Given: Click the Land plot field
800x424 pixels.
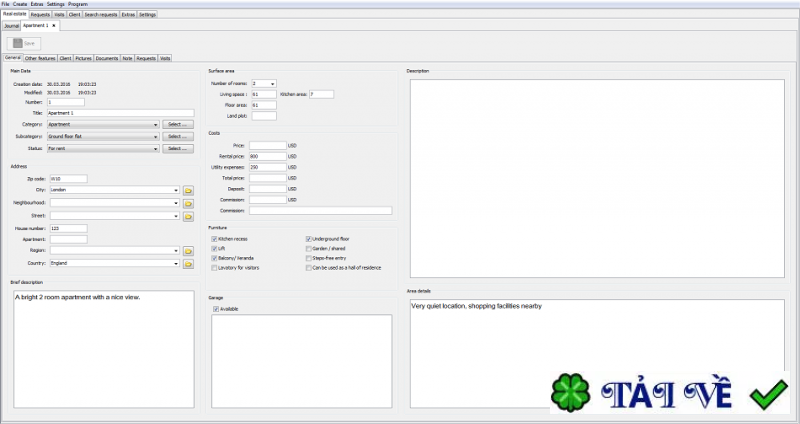Looking at the screenshot, I should pos(264,116).
